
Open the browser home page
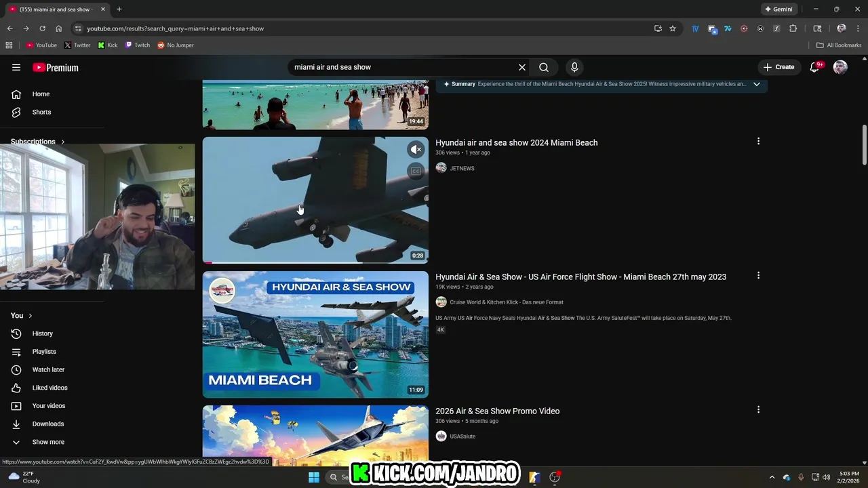58,28
